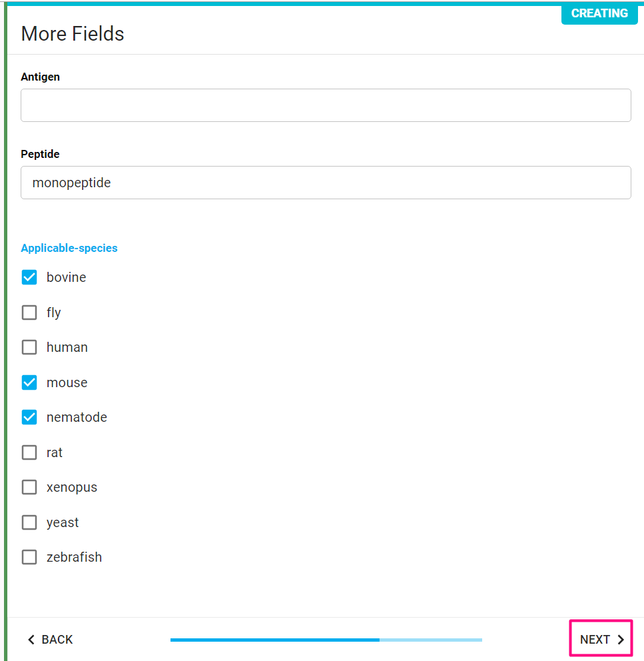Uncheck the bovine checkbox
The width and height of the screenshot is (644, 661).
click(29, 277)
